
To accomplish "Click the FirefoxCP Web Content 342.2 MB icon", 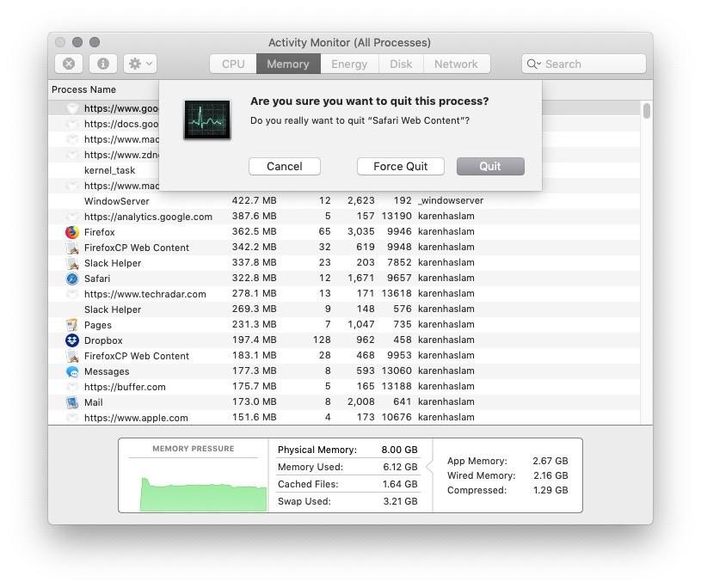I will 72,248.
